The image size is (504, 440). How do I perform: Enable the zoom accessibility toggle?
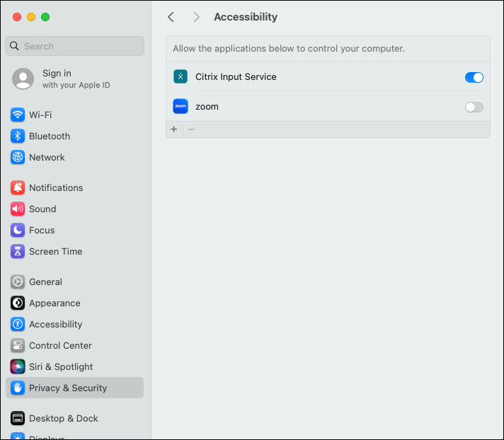click(x=474, y=107)
